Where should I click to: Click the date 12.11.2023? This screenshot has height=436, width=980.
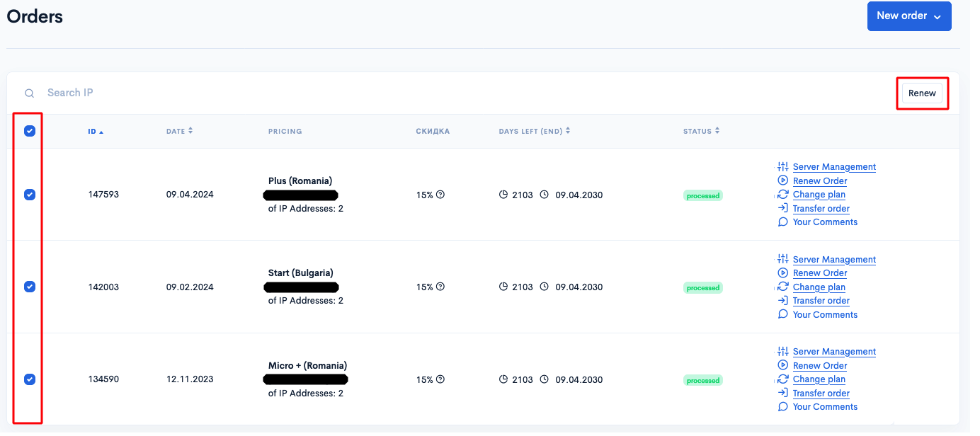pyautogui.click(x=189, y=379)
